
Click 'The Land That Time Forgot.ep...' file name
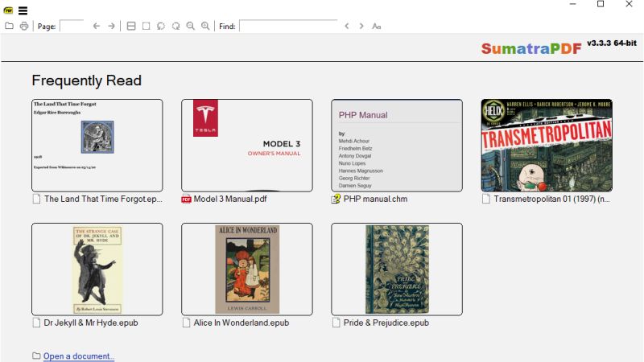[103, 199]
